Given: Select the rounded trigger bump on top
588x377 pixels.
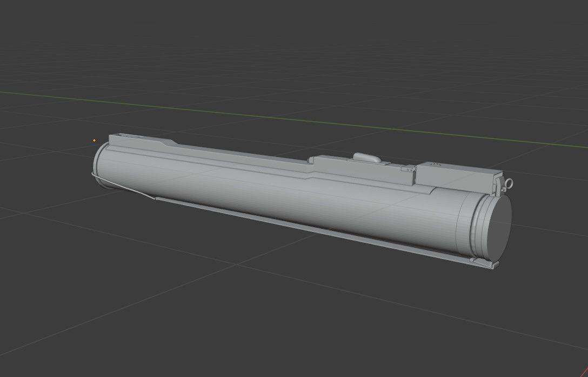Looking at the screenshot, I should click(367, 158).
